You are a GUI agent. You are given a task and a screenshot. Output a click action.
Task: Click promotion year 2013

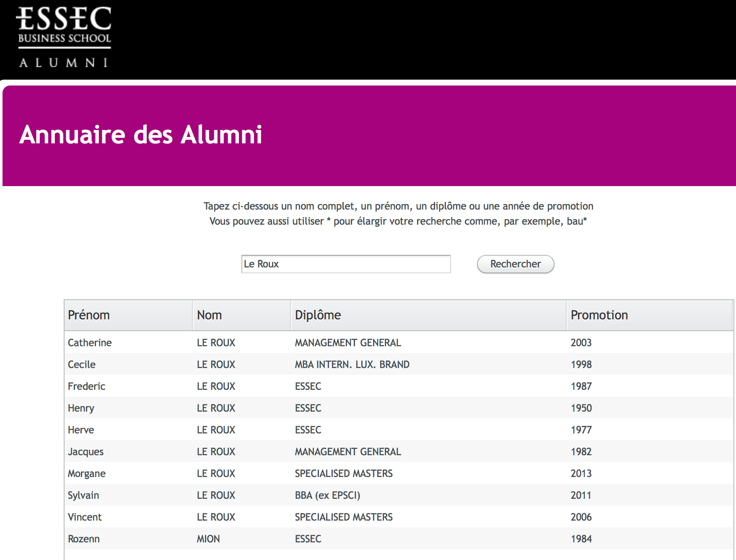(x=581, y=473)
